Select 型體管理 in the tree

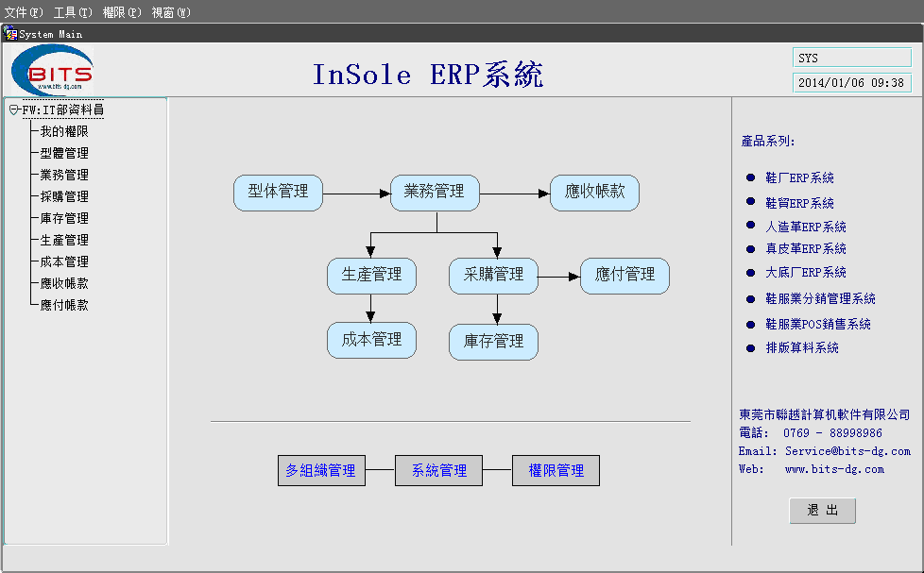coord(64,153)
